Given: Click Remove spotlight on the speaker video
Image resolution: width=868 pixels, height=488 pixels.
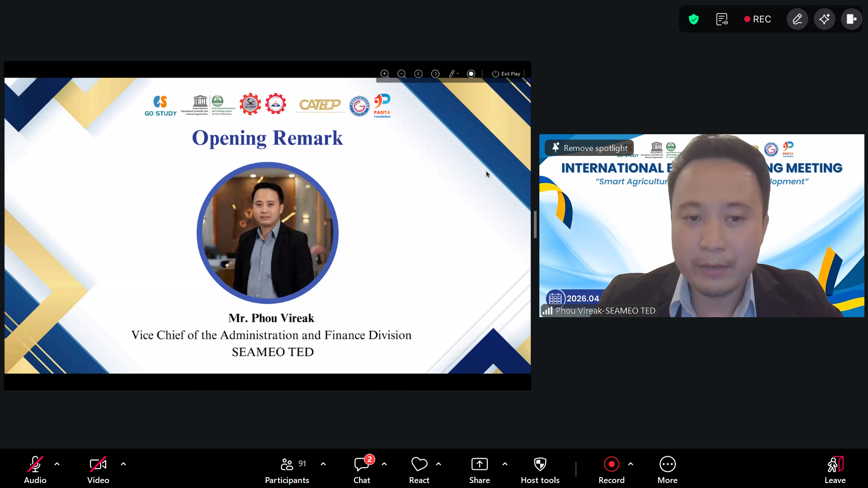Looking at the screenshot, I should coord(590,148).
